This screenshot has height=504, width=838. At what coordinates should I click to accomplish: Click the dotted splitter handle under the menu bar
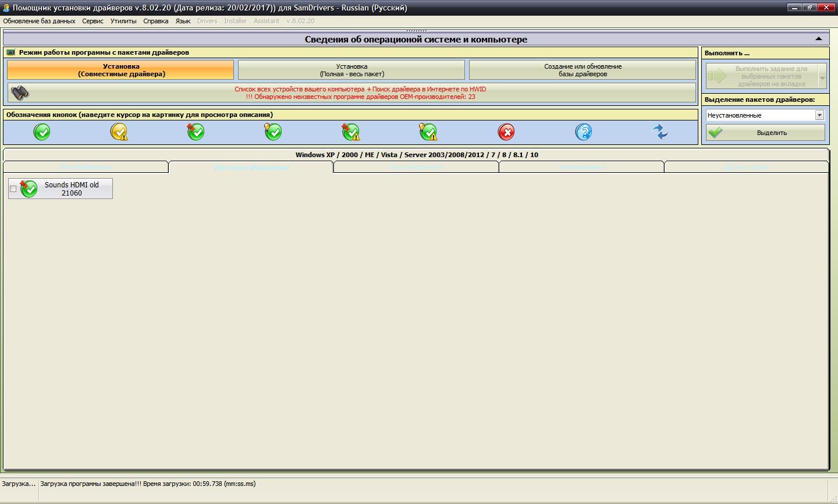click(x=416, y=31)
